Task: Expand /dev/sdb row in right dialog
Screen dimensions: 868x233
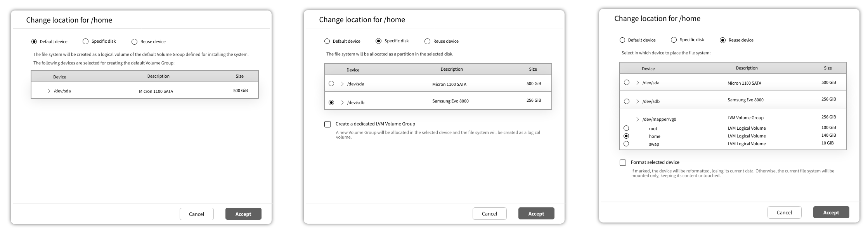Action: (x=638, y=101)
